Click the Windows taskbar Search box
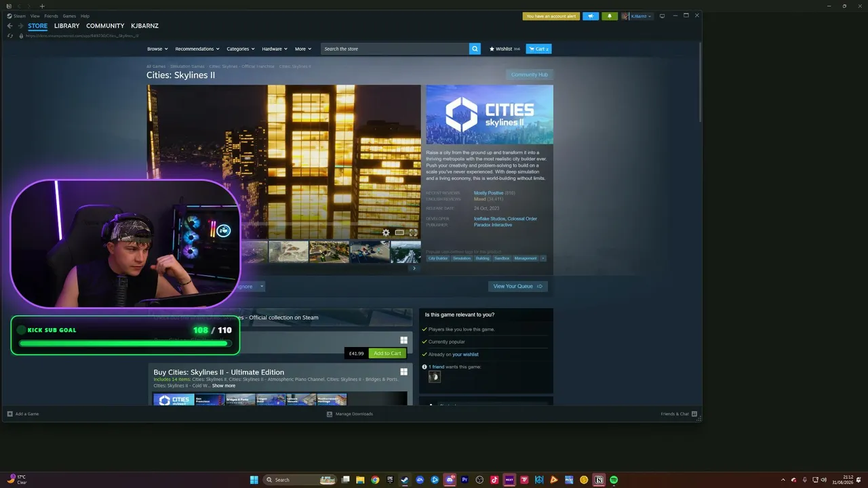868x488 pixels. pos(300,480)
